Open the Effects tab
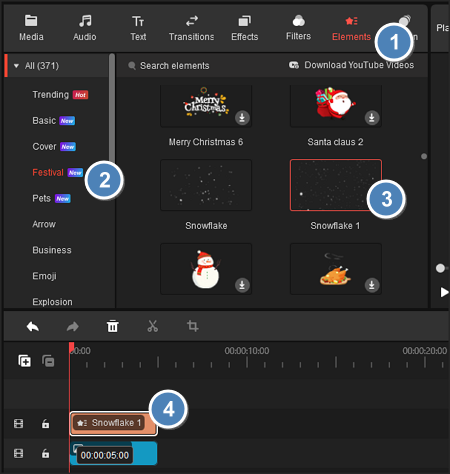Image resolution: width=450 pixels, height=474 pixels. (x=245, y=28)
